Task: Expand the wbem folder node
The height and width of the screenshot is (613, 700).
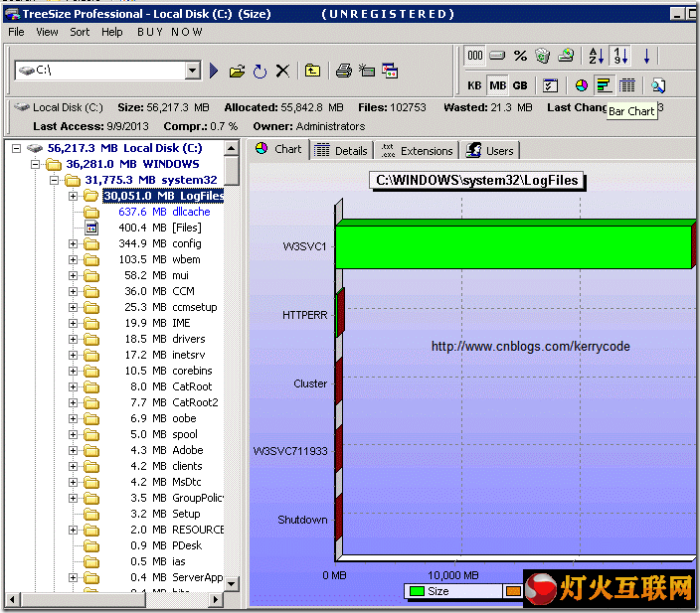Action: pos(73,259)
